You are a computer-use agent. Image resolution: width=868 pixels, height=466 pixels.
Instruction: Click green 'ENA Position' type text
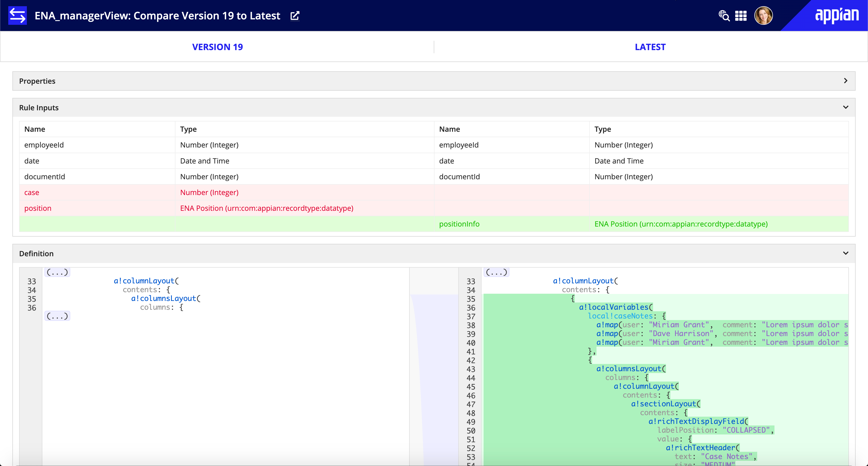coord(681,224)
